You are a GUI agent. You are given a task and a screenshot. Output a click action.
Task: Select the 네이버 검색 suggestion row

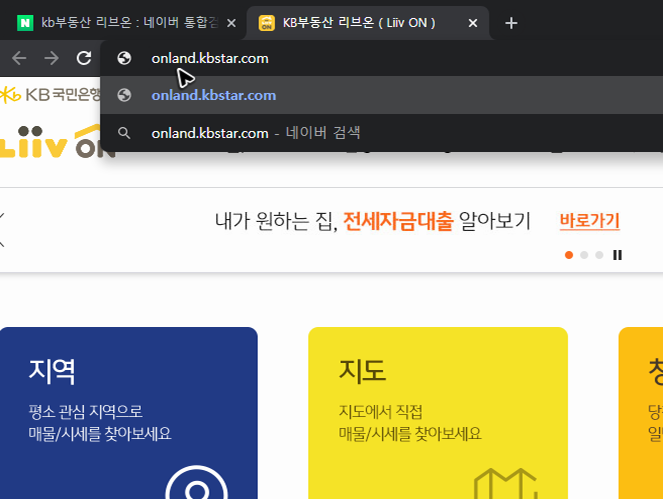point(381,133)
